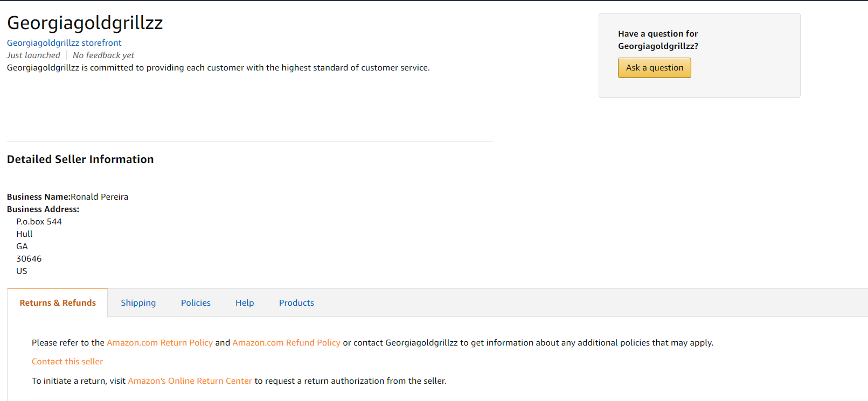Click the Detailed Seller Information heading

[x=80, y=159]
